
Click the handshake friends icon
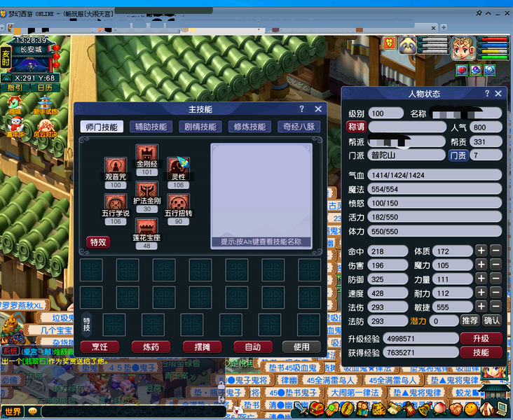point(456,409)
